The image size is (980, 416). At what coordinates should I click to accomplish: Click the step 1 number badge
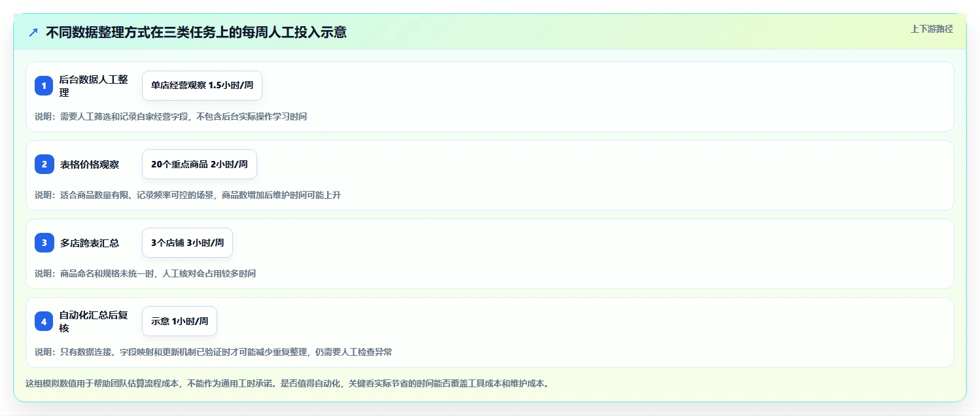(44, 86)
